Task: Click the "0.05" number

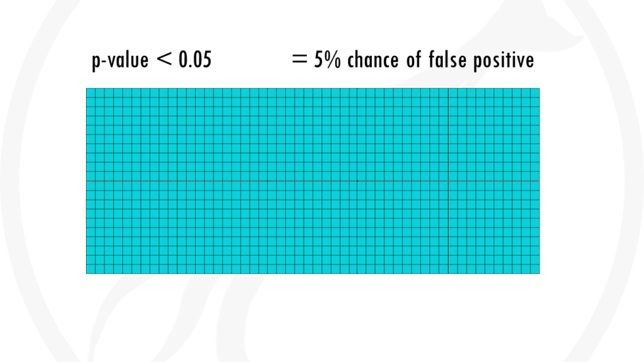Action: point(195,60)
